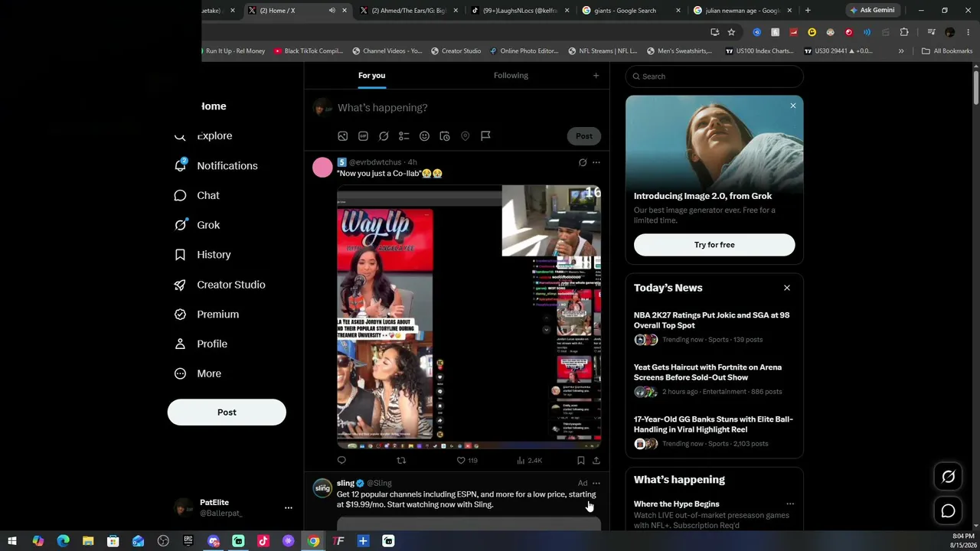Screen dimensions: 980x551
Task: Reply to the @evrbdwtchus post
Action: click(341, 461)
